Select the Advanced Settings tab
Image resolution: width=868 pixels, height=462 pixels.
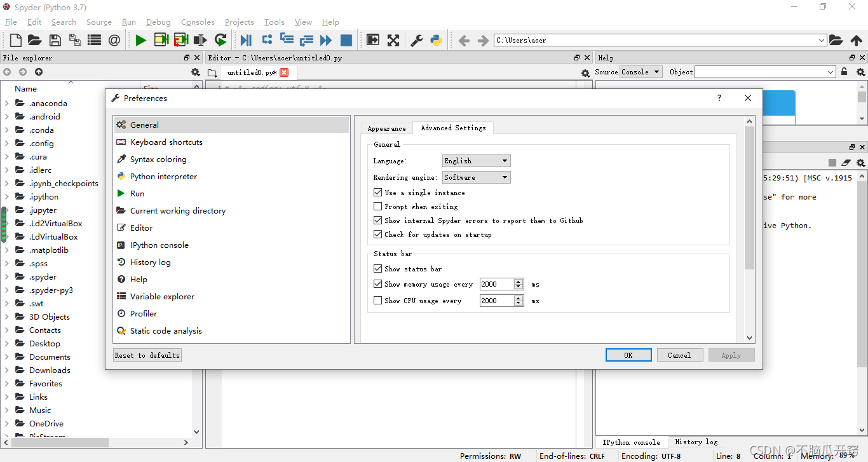453,128
